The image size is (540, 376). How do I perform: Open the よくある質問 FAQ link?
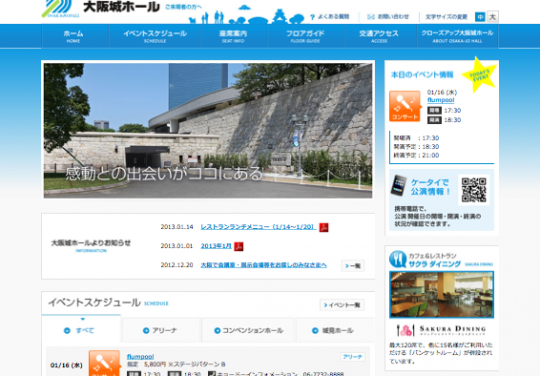(x=333, y=17)
